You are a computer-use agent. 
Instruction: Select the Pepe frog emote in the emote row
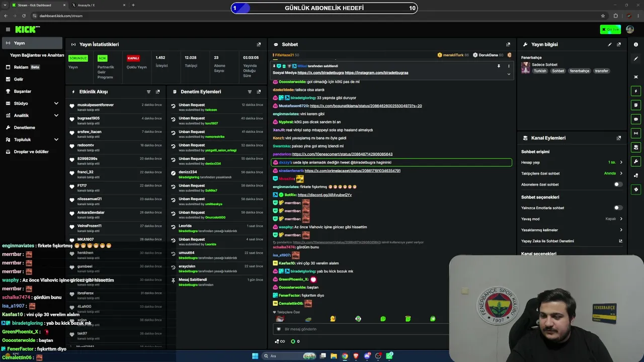(308, 319)
